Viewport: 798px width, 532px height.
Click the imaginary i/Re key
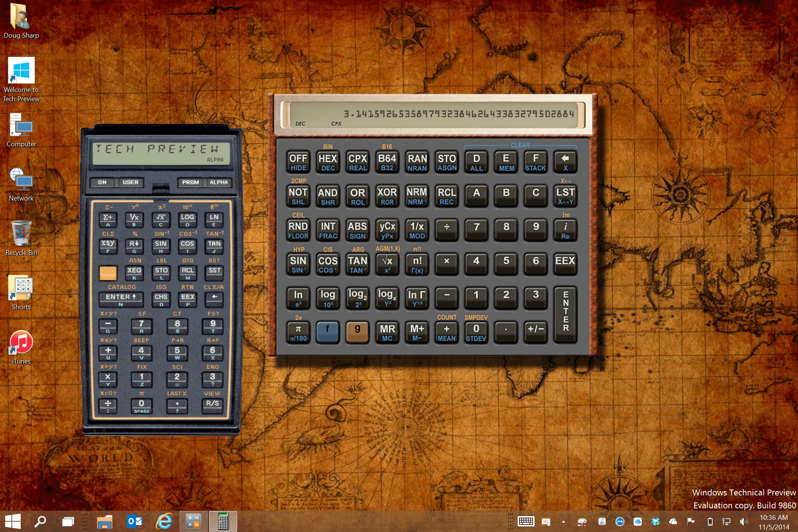[x=565, y=230]
